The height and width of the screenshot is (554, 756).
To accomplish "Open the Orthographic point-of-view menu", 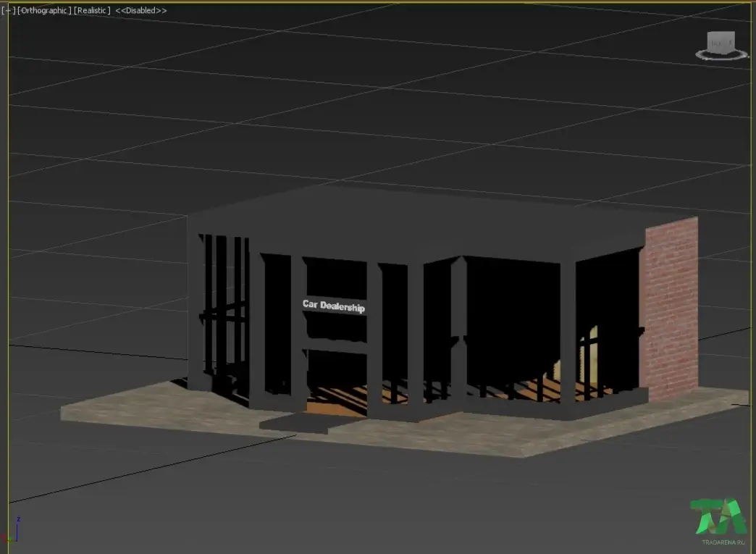I will tap(44, 10).
